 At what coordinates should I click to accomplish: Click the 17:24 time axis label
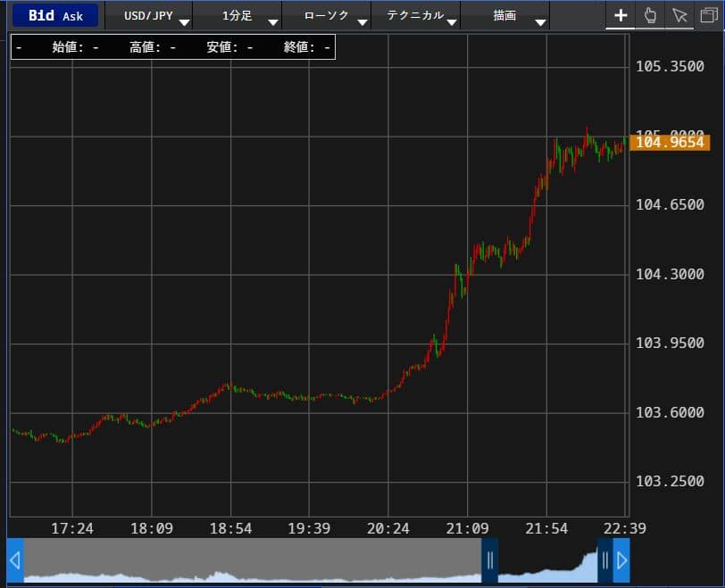click(72, 528)
